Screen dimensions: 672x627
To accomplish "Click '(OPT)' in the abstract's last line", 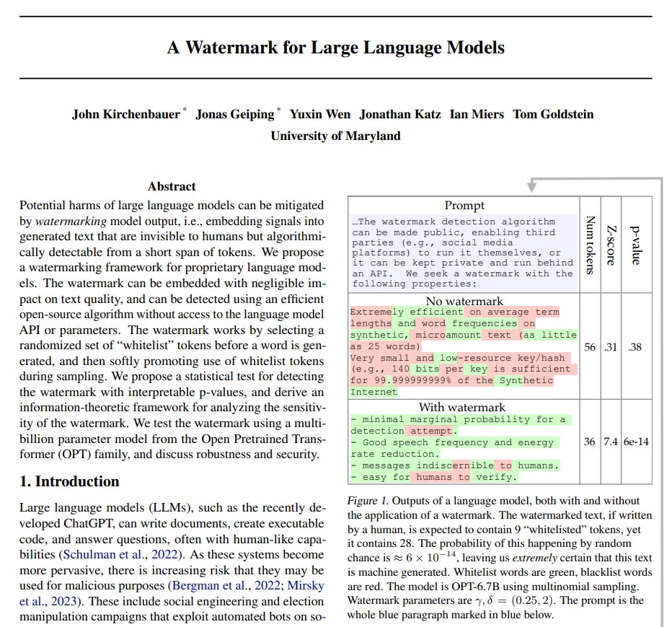I will (x=75, y=454).
